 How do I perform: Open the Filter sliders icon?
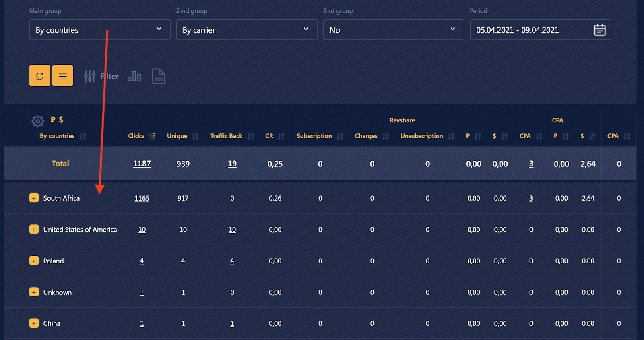point(90,76)
